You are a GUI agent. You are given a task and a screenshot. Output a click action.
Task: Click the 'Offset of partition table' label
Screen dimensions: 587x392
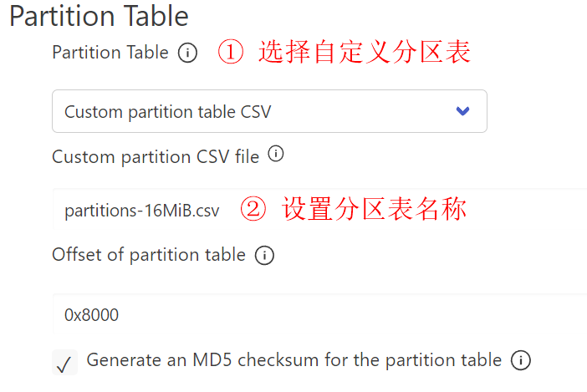pyautogui.click(x=148, y=255)
